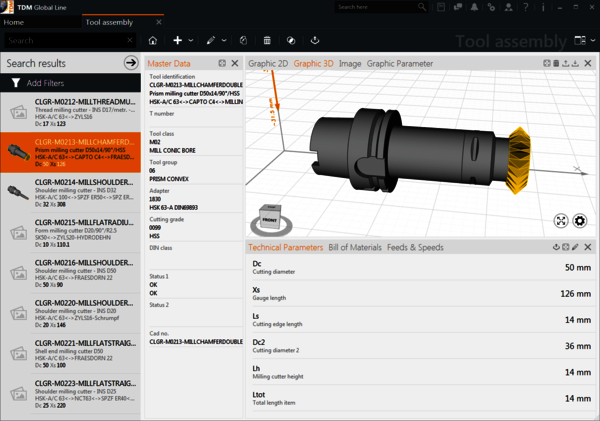Screen dimensions: 600x421
Task: Clear the search field with its X
Action: click(130, 40)
